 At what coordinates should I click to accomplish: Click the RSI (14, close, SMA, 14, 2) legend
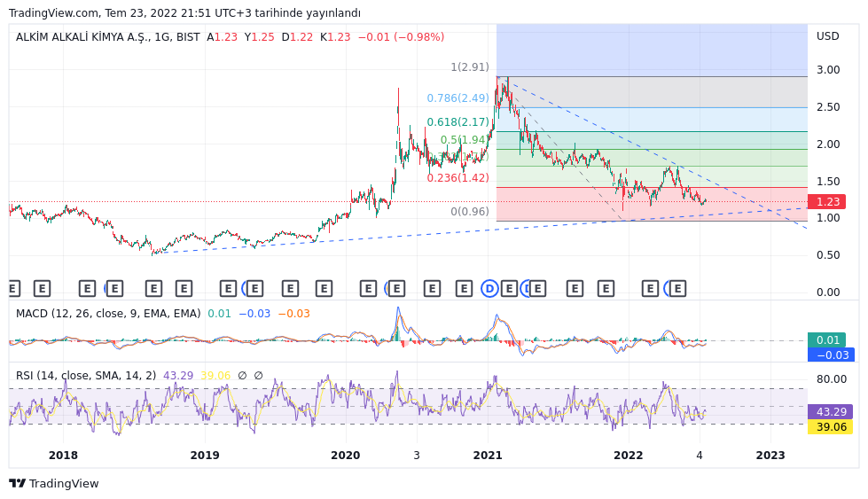coord(86,376)
